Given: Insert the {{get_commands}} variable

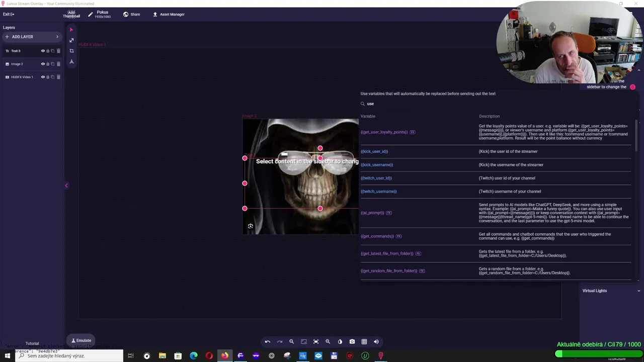Looking at the screenshot, I should (x=377, y=236).
